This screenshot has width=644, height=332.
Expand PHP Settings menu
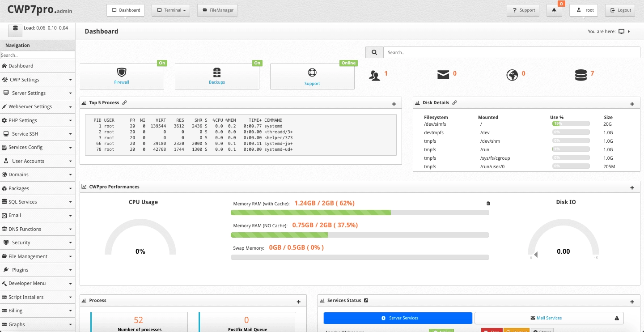pos(38,120)
